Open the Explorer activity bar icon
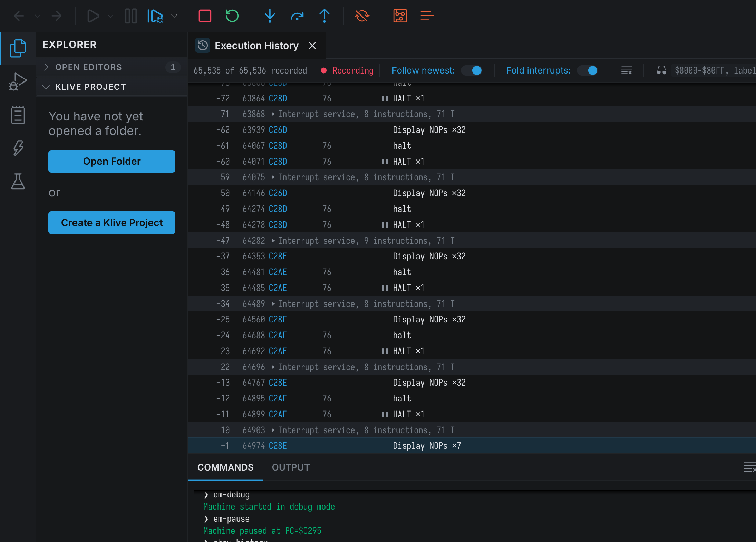The image size is (756, 542). click(18, 48)
